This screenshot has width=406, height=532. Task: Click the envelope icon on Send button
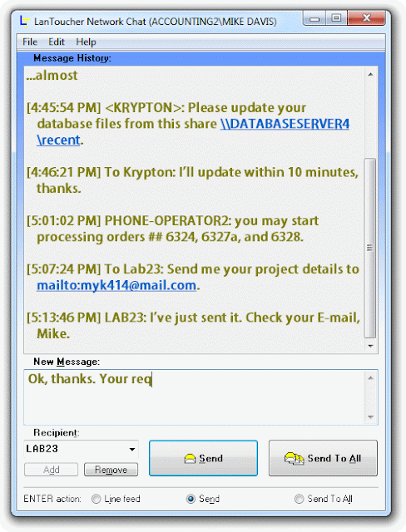coord(190,459)
